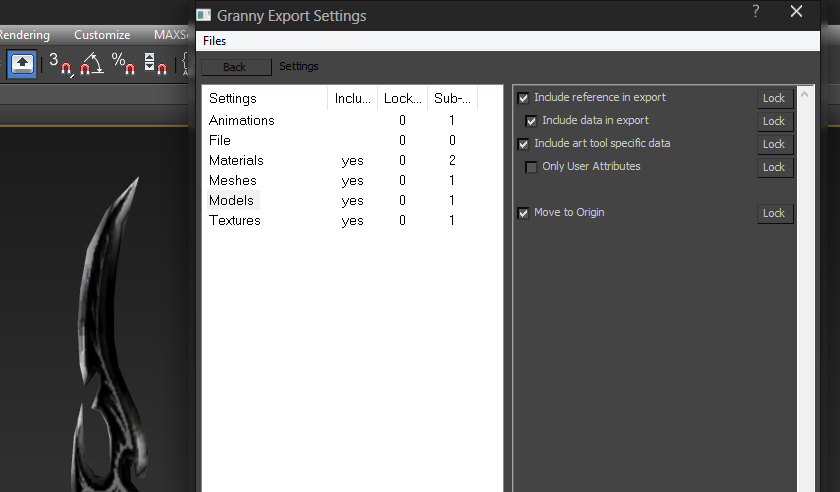Click the help question mark in title bar
Screen dimensions: 840x492
[755, 11]
